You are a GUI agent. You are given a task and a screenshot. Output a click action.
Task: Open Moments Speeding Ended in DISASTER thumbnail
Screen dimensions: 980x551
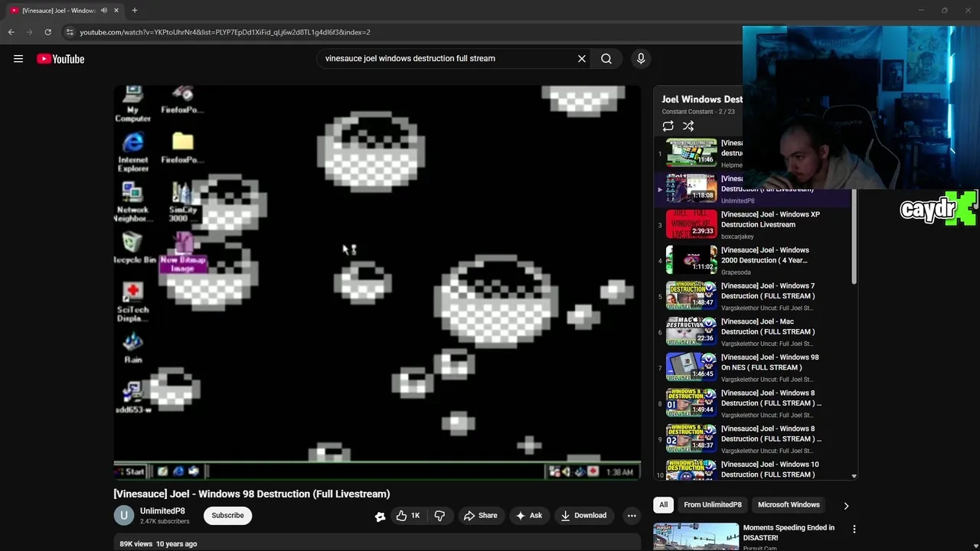click(696, 537)
